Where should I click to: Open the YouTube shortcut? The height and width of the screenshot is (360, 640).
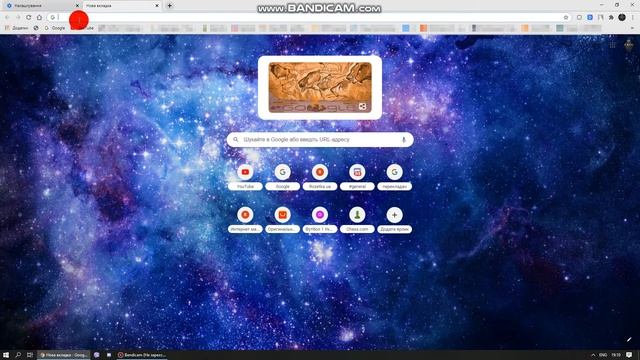pos(245,178)
